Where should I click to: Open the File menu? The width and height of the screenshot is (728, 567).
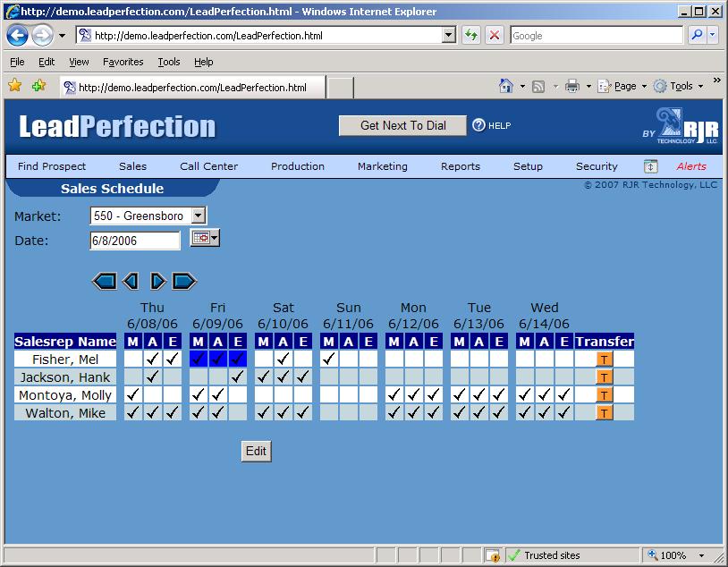coord(17,62)
